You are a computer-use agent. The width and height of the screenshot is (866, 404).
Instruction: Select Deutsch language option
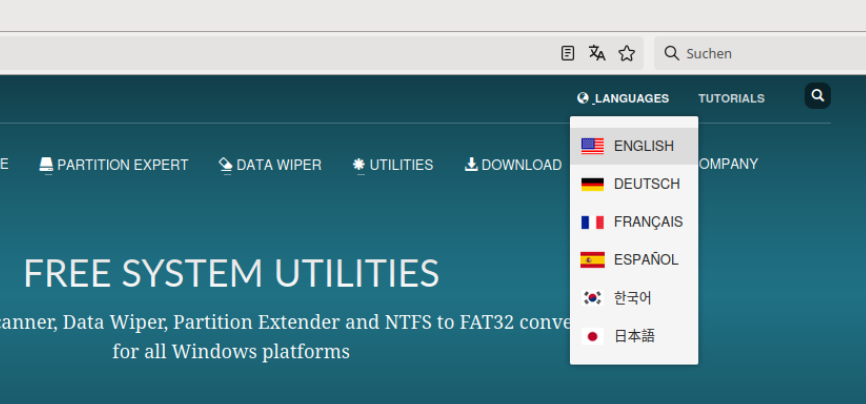(x=634, y=184)
